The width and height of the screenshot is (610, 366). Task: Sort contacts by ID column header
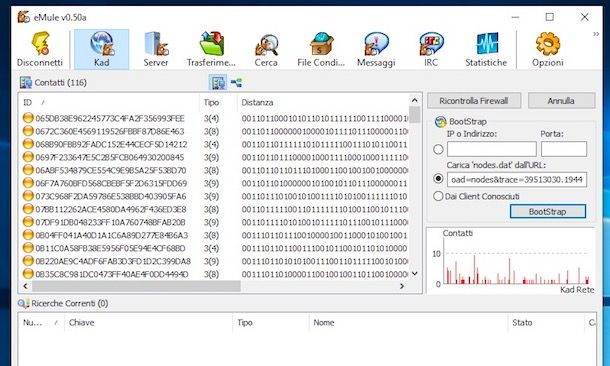[109, 103]
